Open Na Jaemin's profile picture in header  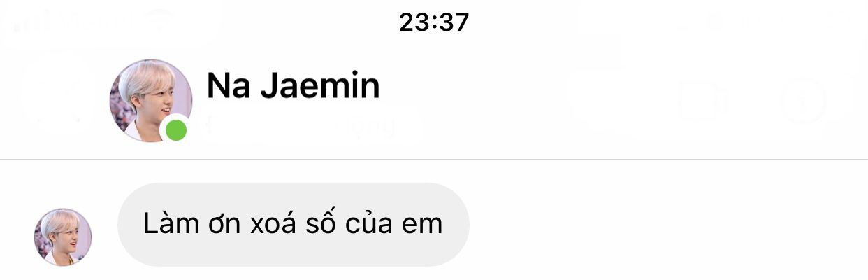pos(150,101)
